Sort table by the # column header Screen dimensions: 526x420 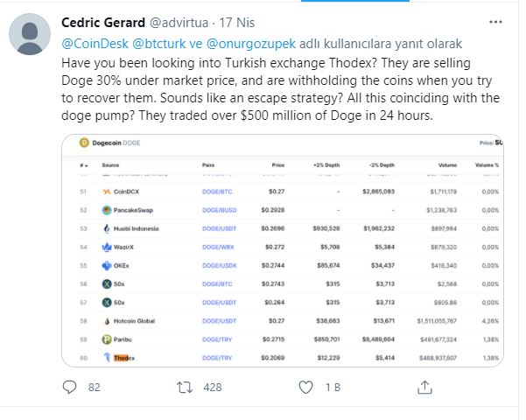(83, 165)
